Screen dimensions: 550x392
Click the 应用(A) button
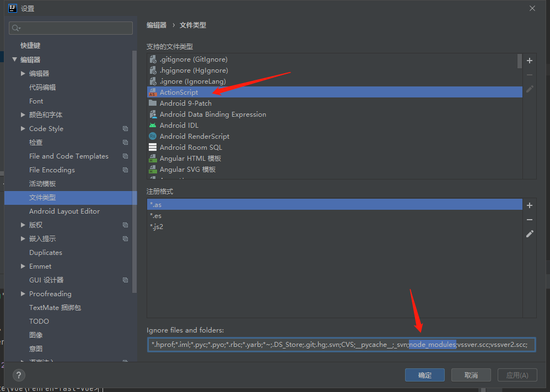(x=517, y=375)
